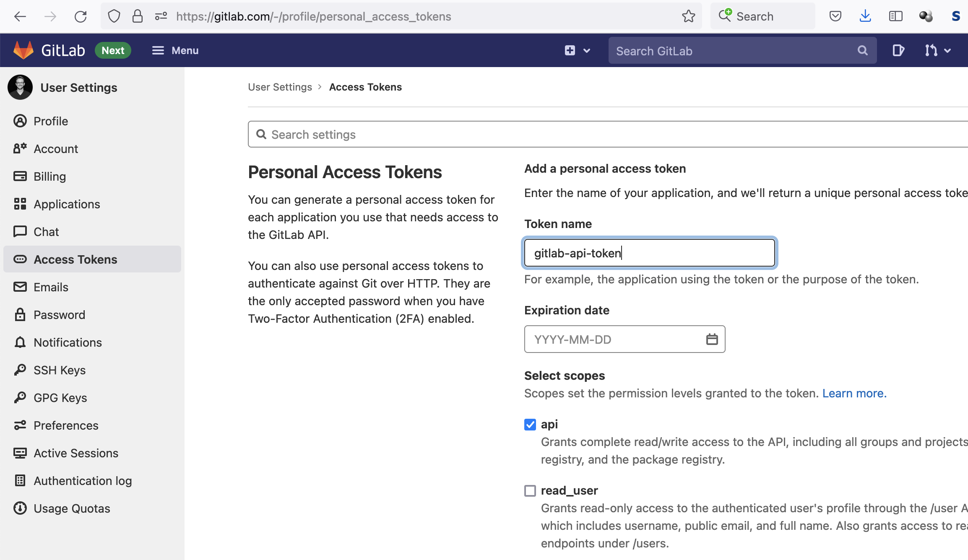Click User Settings breadcrumb link

point(279,87)
